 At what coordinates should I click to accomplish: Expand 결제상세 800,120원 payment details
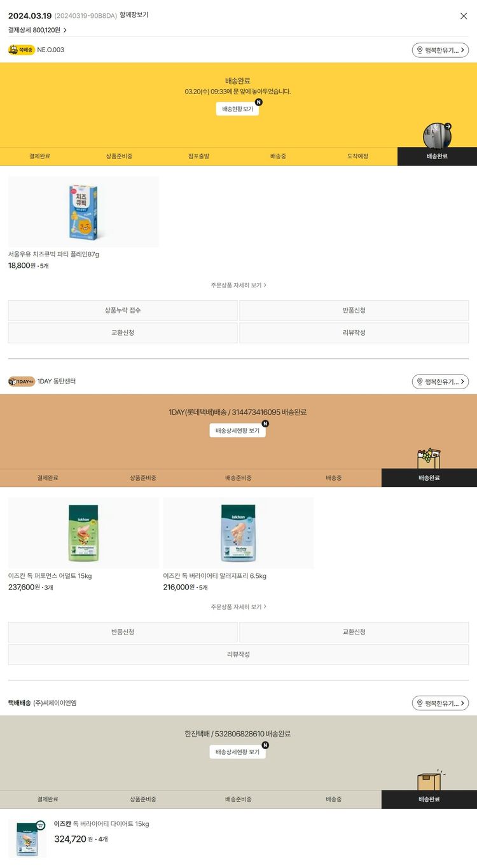point(38,30)
